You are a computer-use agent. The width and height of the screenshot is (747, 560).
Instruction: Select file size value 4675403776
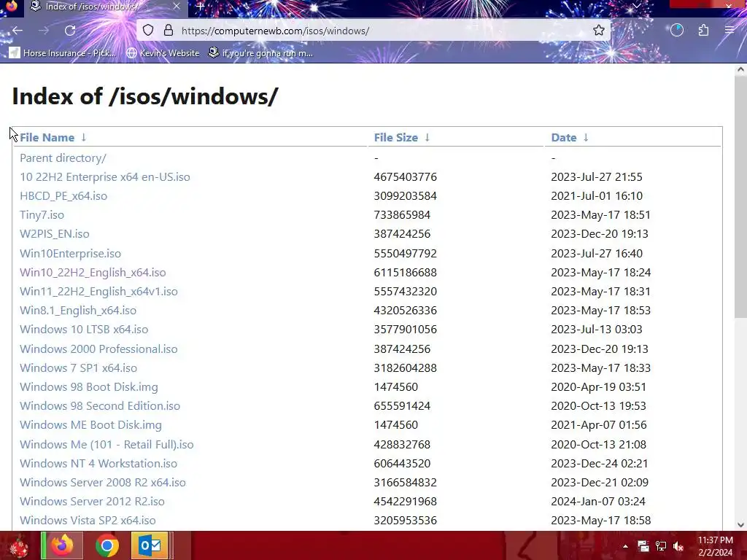point(406,177)
